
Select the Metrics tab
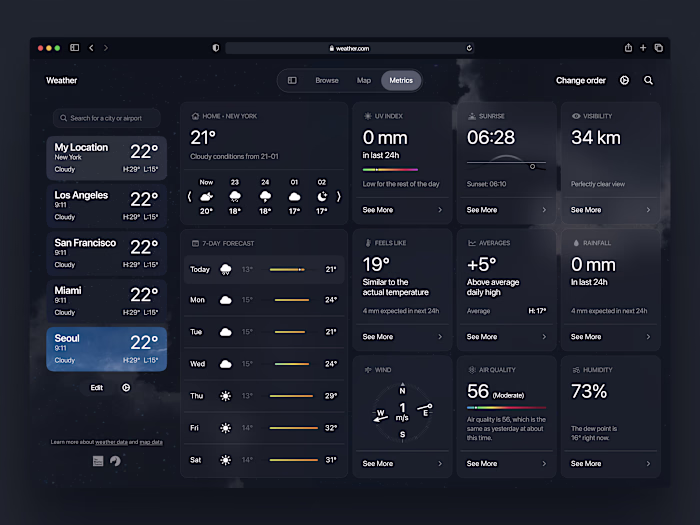tap(401, 80)
